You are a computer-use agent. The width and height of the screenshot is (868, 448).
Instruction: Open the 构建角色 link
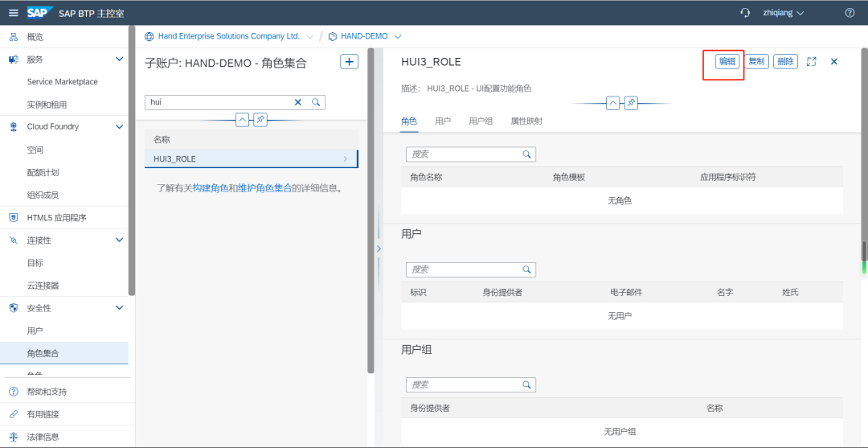(211, 188)
